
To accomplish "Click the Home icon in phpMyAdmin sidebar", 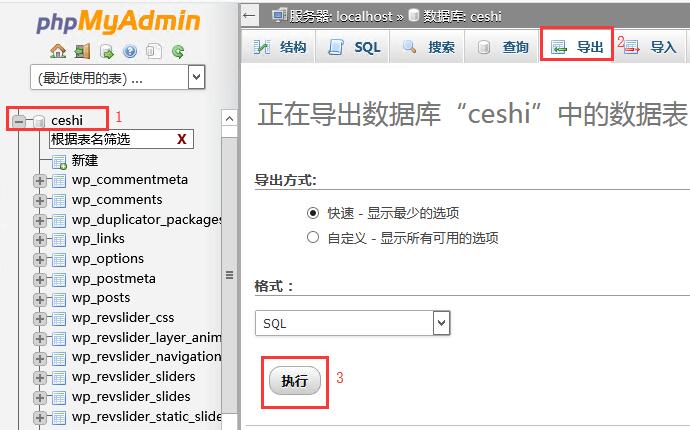I will click(58, 51).
